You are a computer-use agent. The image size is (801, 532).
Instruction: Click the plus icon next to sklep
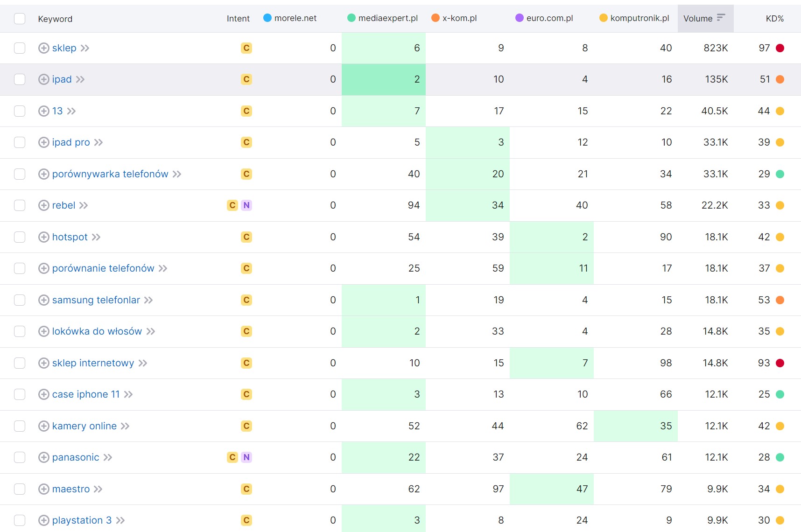click(x=43, y=48)
